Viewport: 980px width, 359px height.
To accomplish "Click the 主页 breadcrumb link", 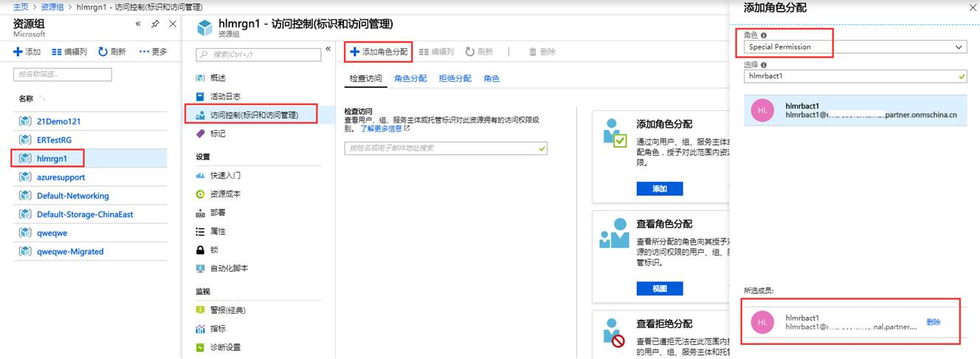I will (20, 7).
